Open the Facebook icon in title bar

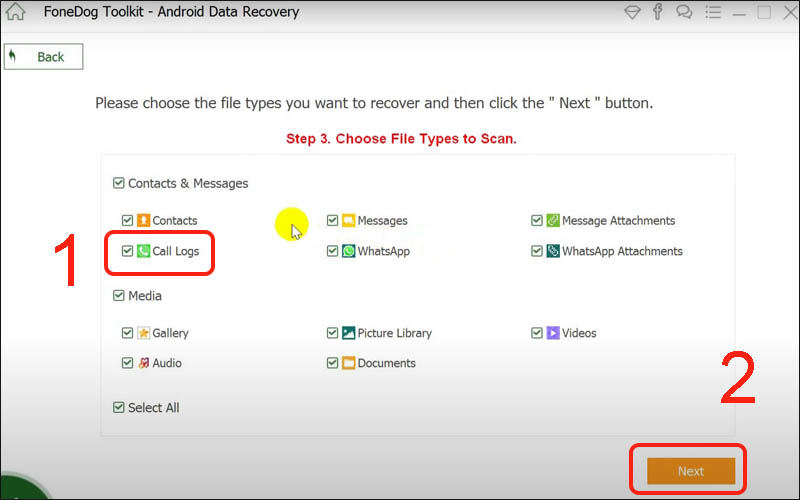point(658,11)
